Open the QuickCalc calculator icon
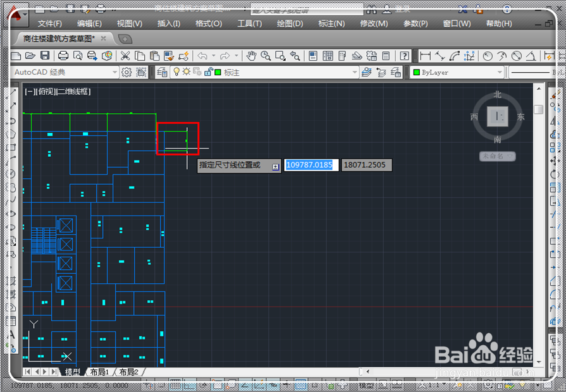 [386, 56]
